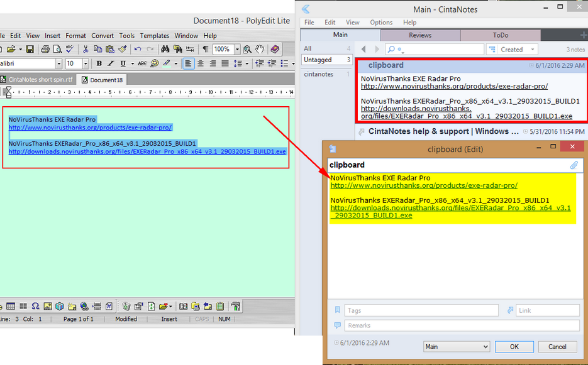Toggle strikethrough ABC formatting
Image resolution: width=588 pixels, height=365 pixels.
pyautogui.click(x=141, y=63)
